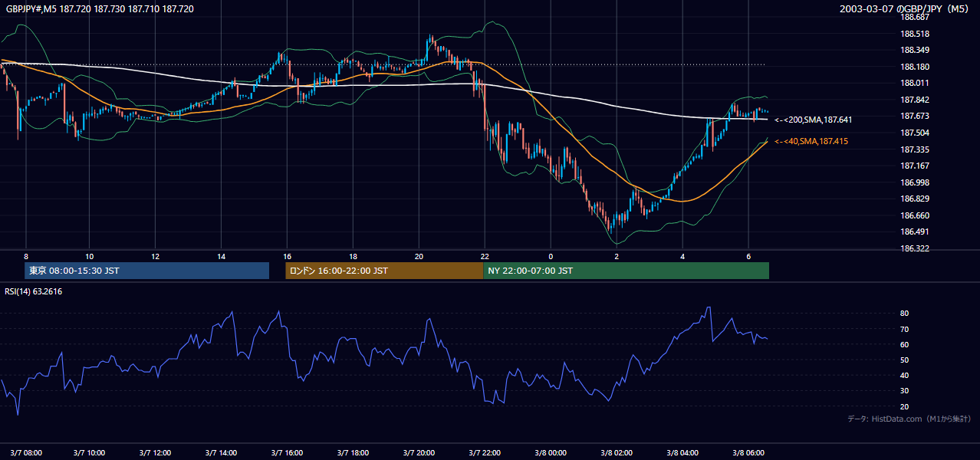Viewport: 980px width, 460px height.
Task: Click hour label 22 below the price chart
Action: 485,256
